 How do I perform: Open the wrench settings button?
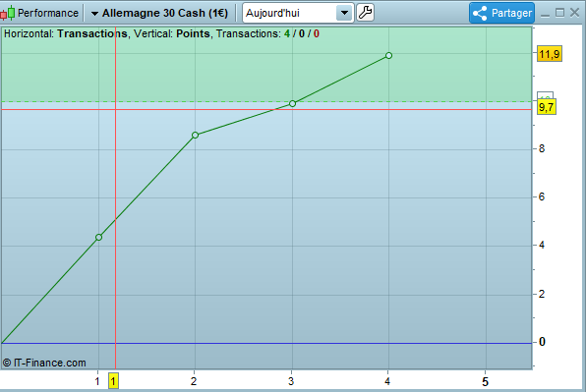365,13
